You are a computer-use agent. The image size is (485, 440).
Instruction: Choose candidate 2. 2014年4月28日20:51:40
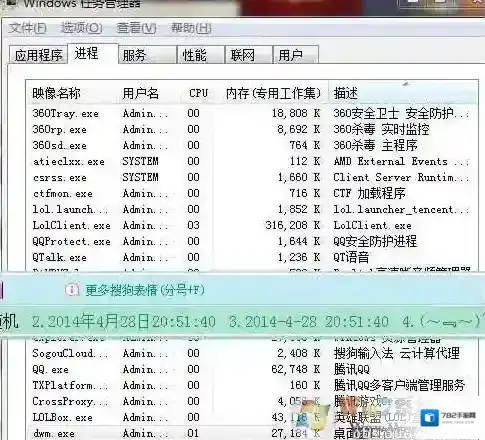pyautogui.click(x=124, y=322)
